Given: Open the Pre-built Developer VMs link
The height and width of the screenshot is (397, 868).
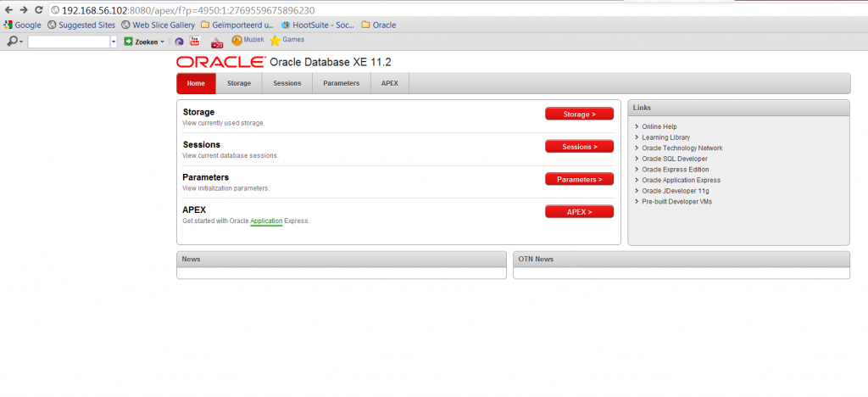Looking at the screenshot, I should pos(677,202).
